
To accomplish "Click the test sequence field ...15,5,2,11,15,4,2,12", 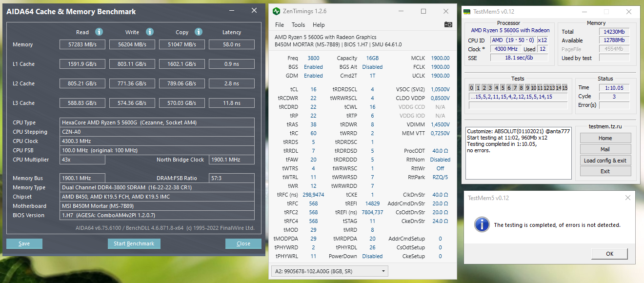I will click(x=518, y=97).
